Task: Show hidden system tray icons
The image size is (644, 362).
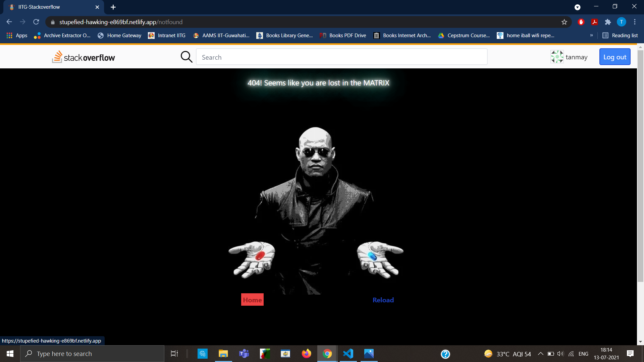Action: point(540,354)
